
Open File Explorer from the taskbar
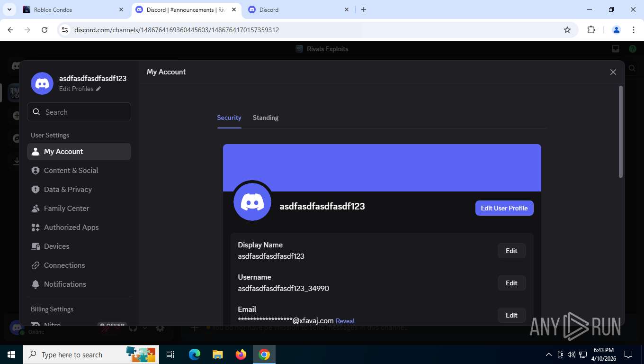(x=217, y=355)
